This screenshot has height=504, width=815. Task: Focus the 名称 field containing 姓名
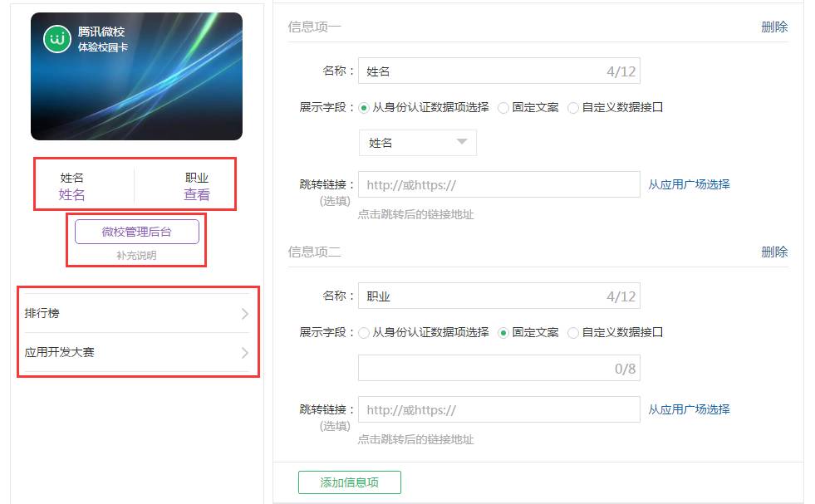[499, 71]
